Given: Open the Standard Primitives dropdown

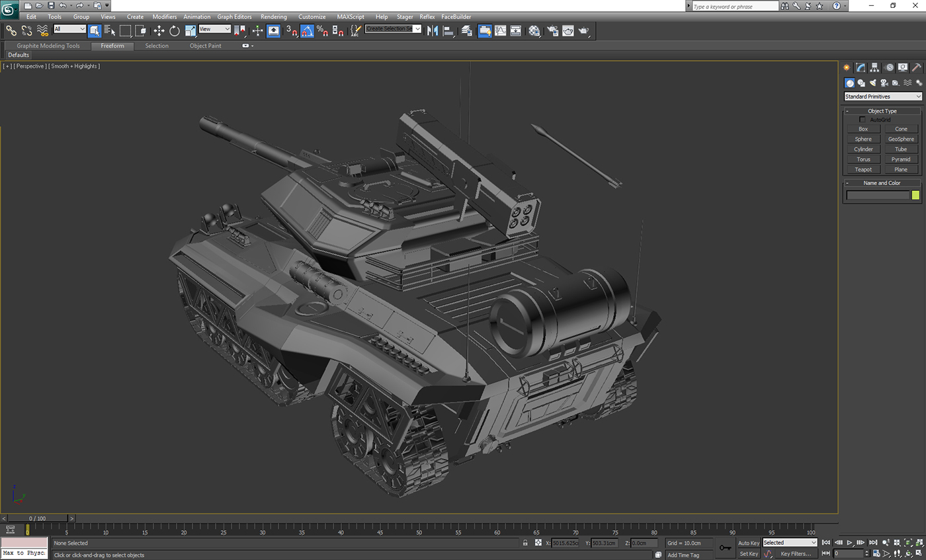Looking at the screenshot, I should click(x=882, y=96).
